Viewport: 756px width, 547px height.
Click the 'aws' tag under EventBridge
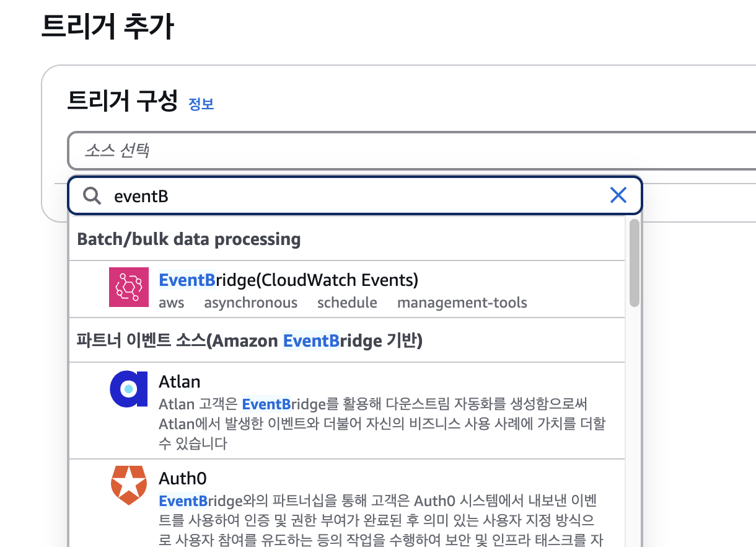click(171, 303)
